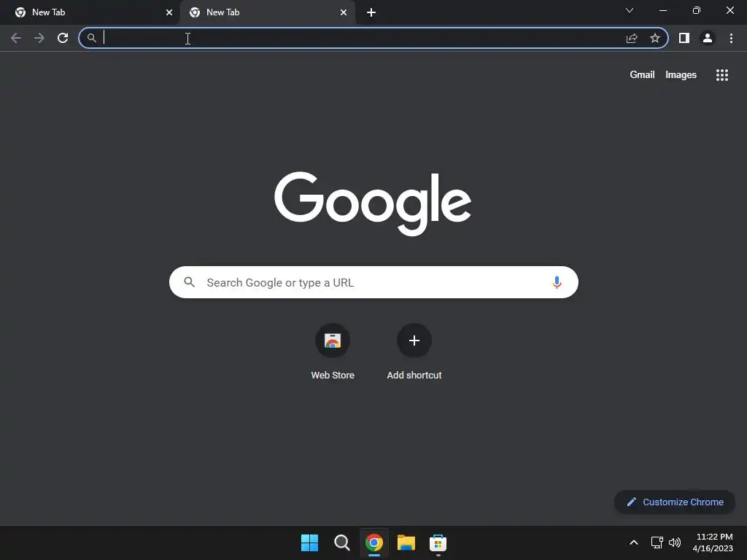Image resolution: width=747 pixels, height=560 pixels.
Task: Open Microsoft Store from taskbar
Action: pyautogui.click(x=438, y=542)
